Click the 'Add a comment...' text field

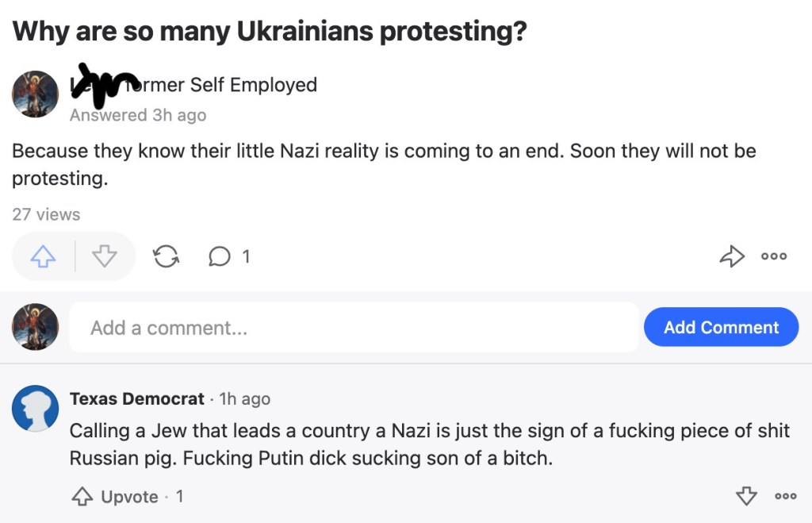pyautogui.click(x=354, y=327)
